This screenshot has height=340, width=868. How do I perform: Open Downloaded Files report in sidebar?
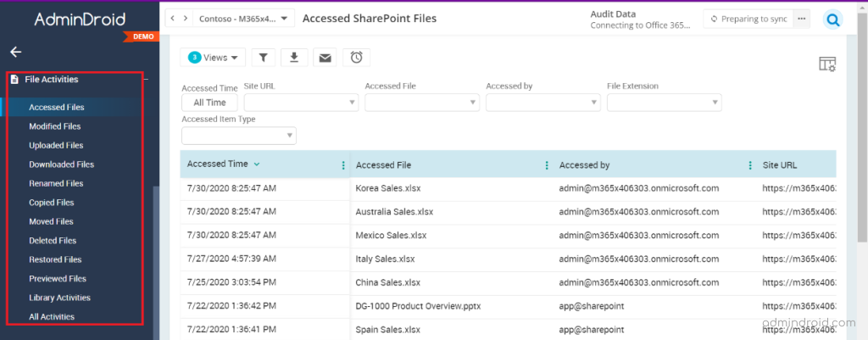pos(61,164)
